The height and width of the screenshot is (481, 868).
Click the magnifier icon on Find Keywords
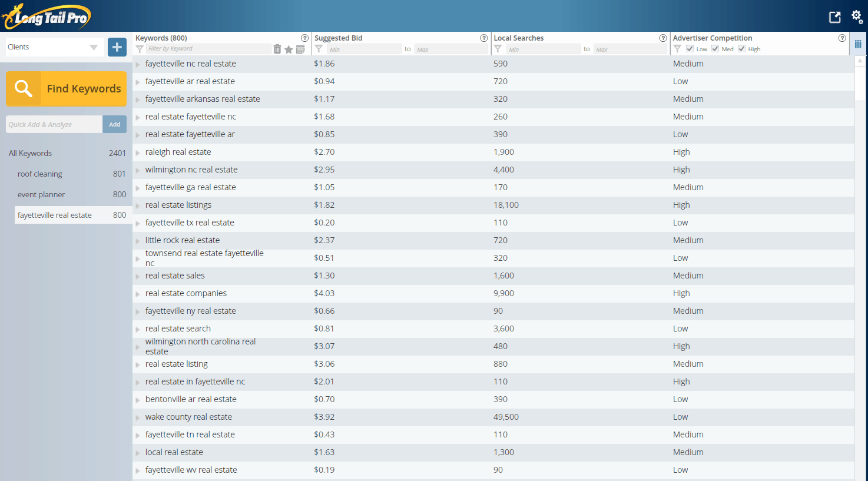click(24, 88)
